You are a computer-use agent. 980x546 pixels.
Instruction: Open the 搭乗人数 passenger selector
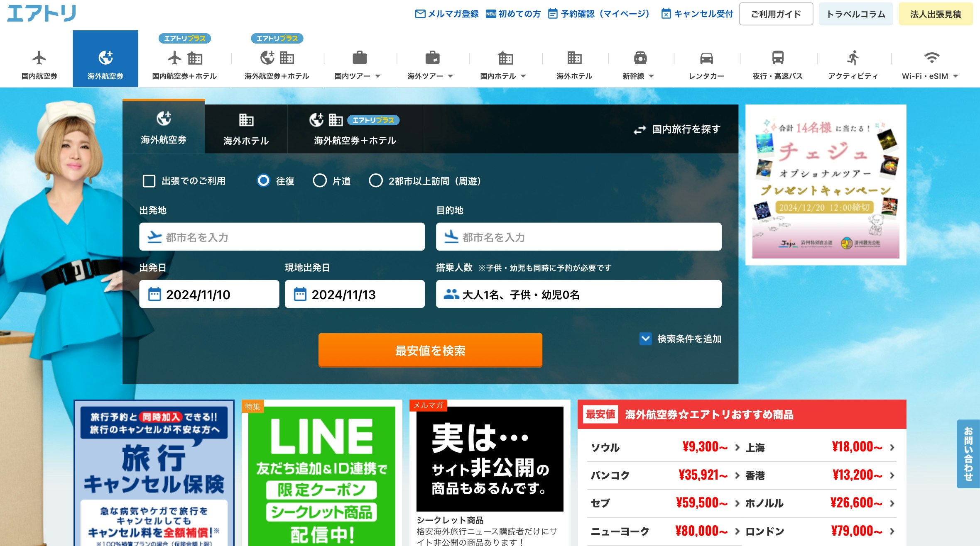click(x=578, y=294)
